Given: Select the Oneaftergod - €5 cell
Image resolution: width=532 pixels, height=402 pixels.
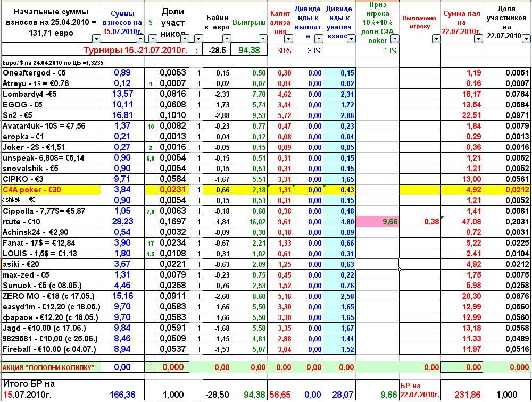Looking at the screenshot, I should [x=51, y=73].
